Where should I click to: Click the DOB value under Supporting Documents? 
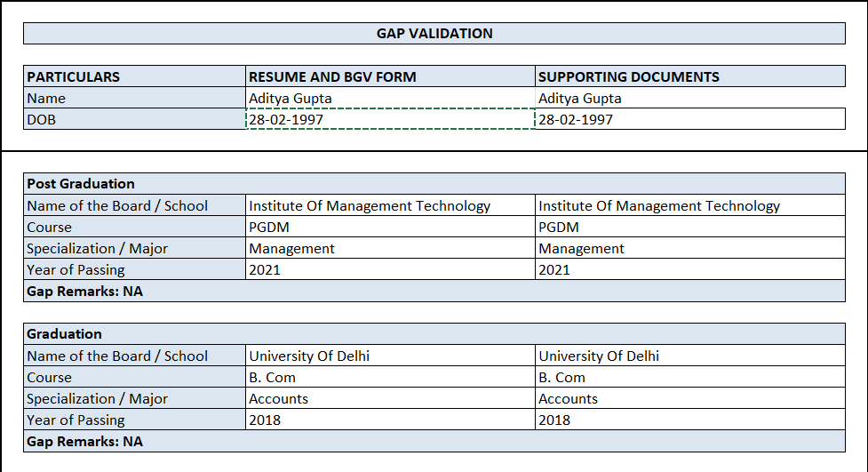(x=689, y=119)
